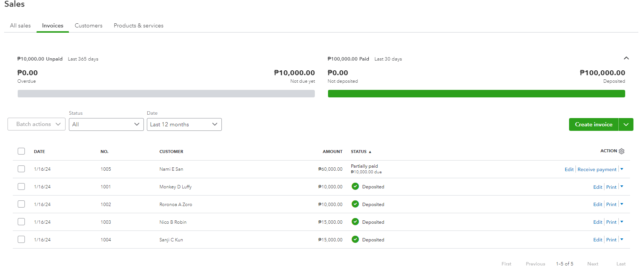Viewport: 644px width, 279px height.
Task: Go to Products & services tab
Action: [x=139, y=26]
